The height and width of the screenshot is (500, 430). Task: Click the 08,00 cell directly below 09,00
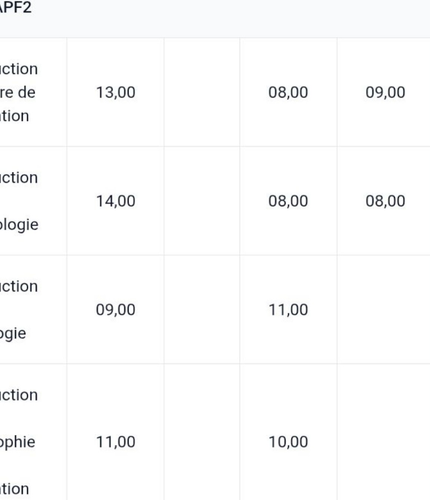tap(384, 201)
